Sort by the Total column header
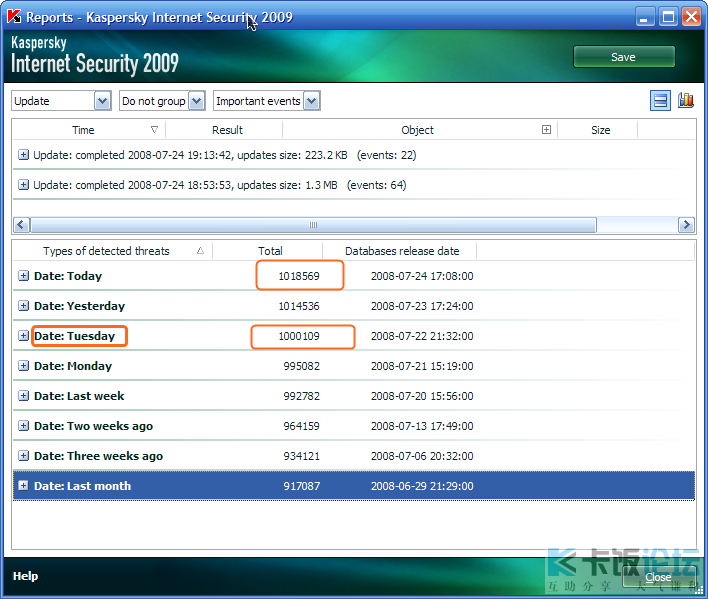The height and width of the screenshot is (599, 708). (270, 251)
